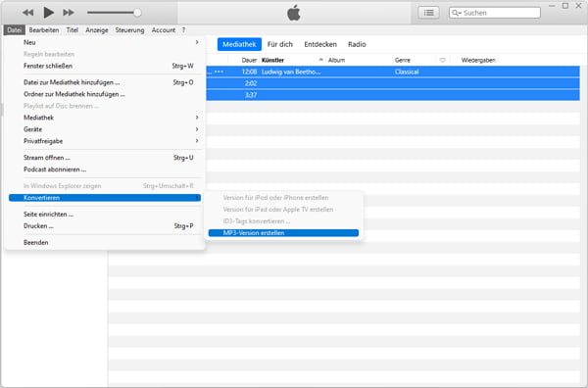Click the rewind previous track button
The width and height of the screenshot is (588, 388).
pyautogui.click(x=27, y=13)
